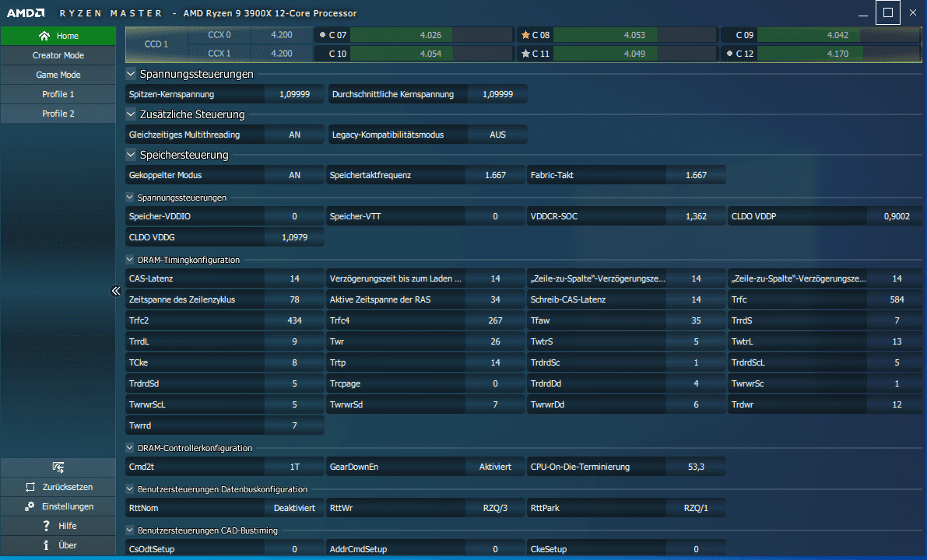Open Profile 1
The width and height of the screenshot is (927, 560).
[x=58, y=94]
